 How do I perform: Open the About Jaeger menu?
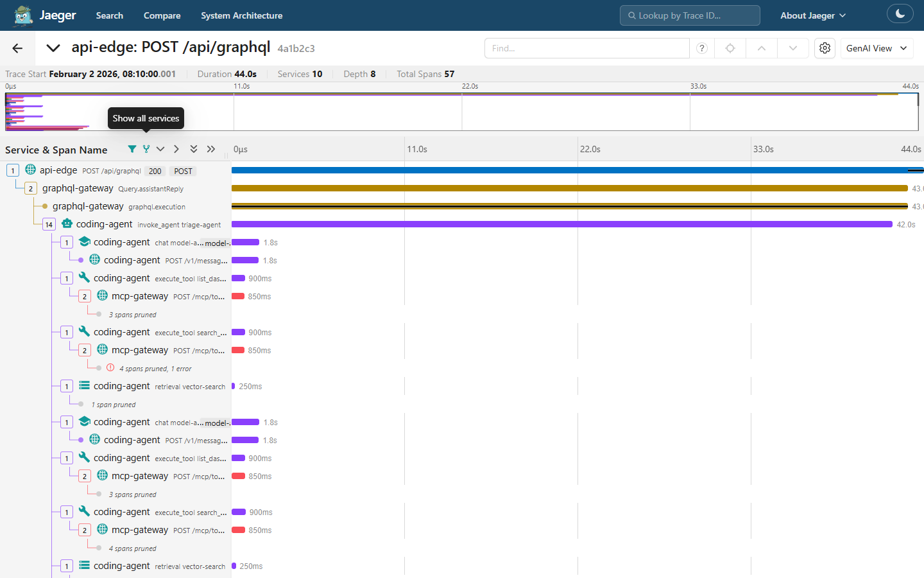(x=813, y=15)
